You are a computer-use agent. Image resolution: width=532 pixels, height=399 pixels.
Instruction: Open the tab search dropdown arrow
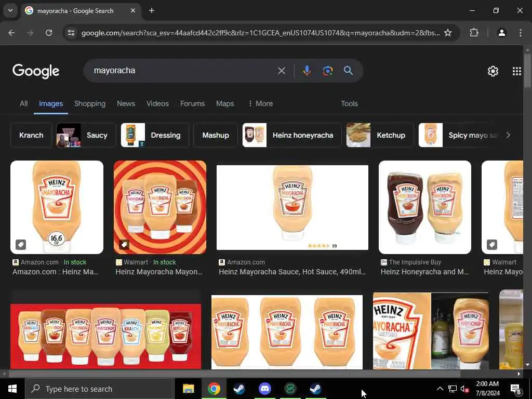10,10
